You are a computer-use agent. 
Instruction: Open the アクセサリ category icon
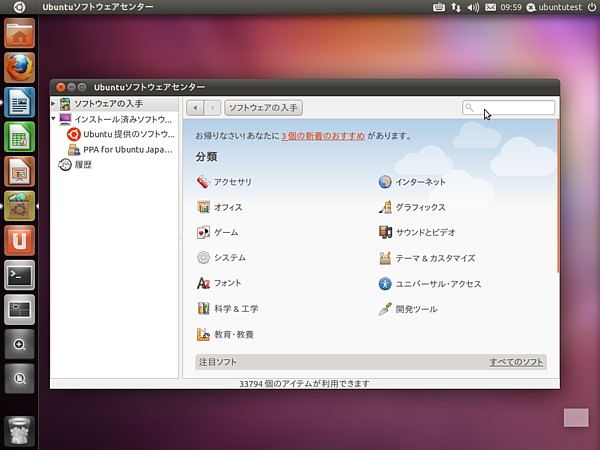point(203,182)
